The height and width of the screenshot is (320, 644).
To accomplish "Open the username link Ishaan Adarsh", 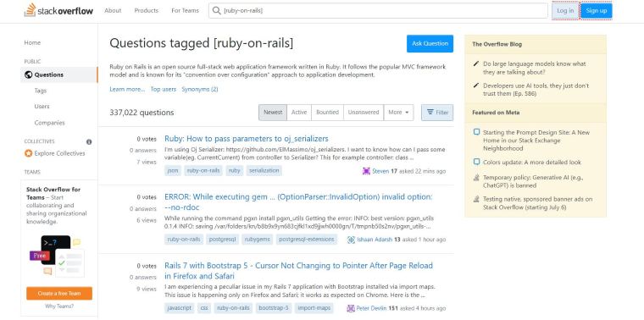I will 375,240.
